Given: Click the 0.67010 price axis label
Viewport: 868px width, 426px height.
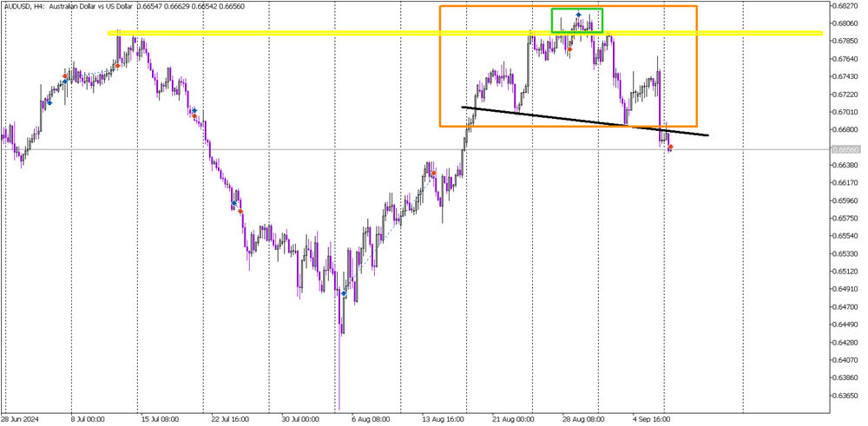Looking at the screenshot, I should tap(846, 112).
